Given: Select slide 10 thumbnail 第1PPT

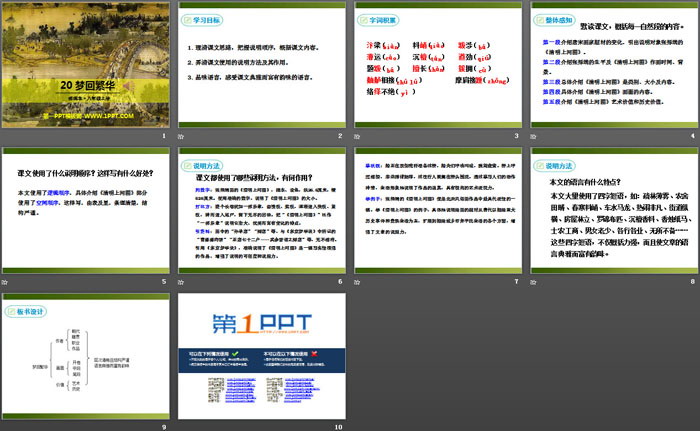Looking at the screenshot, I should [x=262, y=356].
